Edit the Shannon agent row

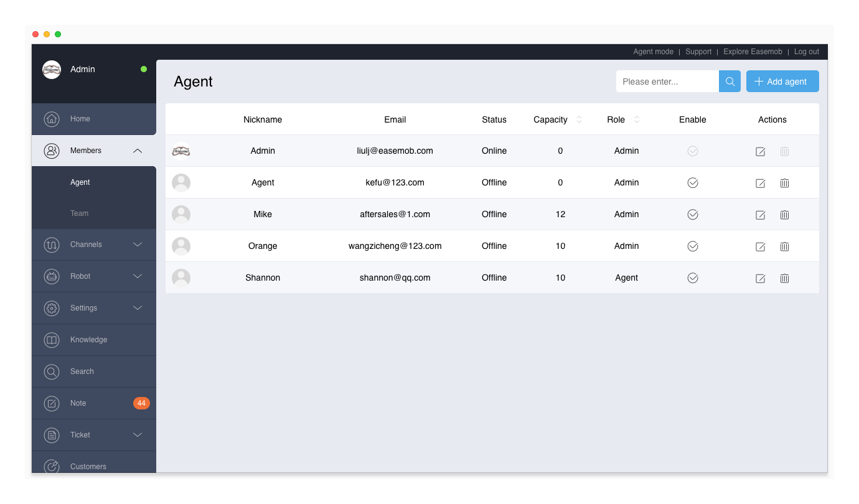[760, 278]
